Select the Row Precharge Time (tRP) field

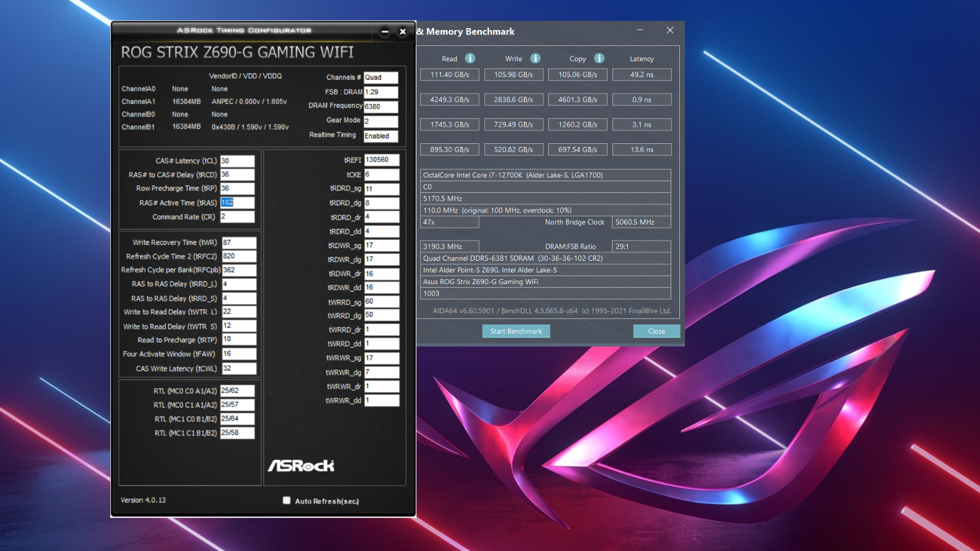point(237,189)
